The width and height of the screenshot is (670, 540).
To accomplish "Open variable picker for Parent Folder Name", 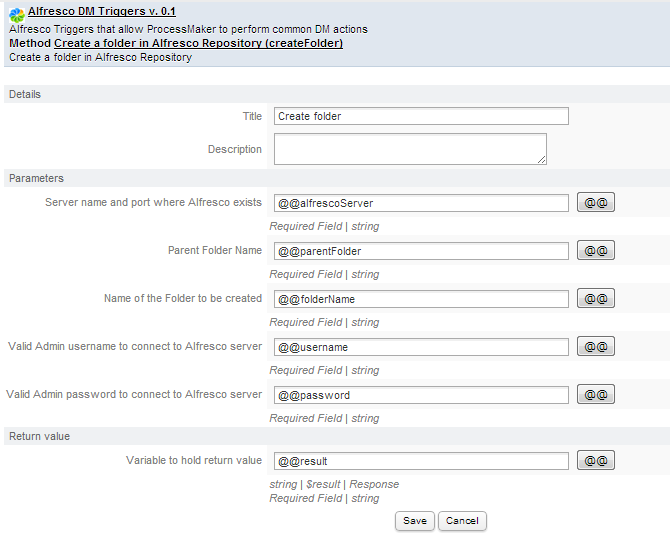I will click(x=596, y=251).
